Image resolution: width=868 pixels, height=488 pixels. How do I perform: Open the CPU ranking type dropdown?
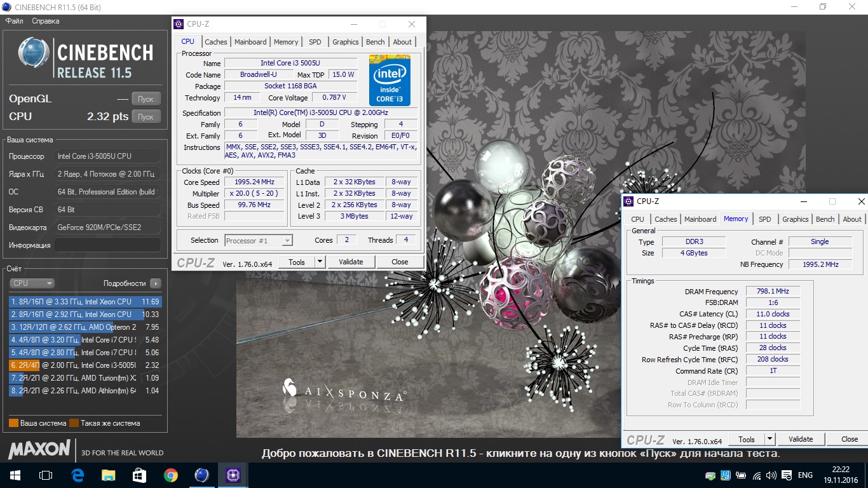point(32,283)
